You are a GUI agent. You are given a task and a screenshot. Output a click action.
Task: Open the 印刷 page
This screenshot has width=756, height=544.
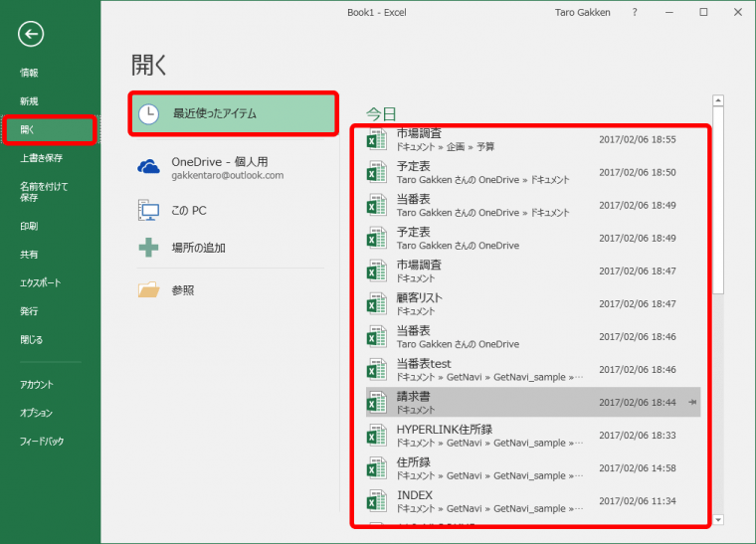click(29, 226)
